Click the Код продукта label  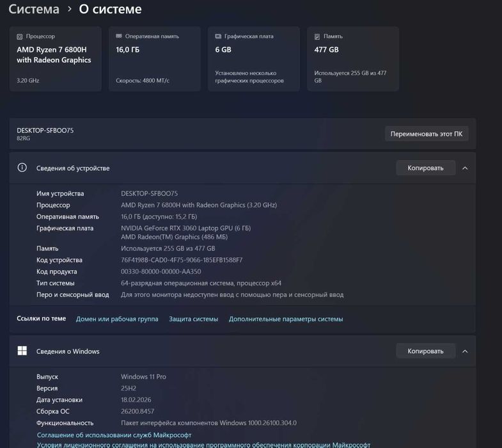57,271
